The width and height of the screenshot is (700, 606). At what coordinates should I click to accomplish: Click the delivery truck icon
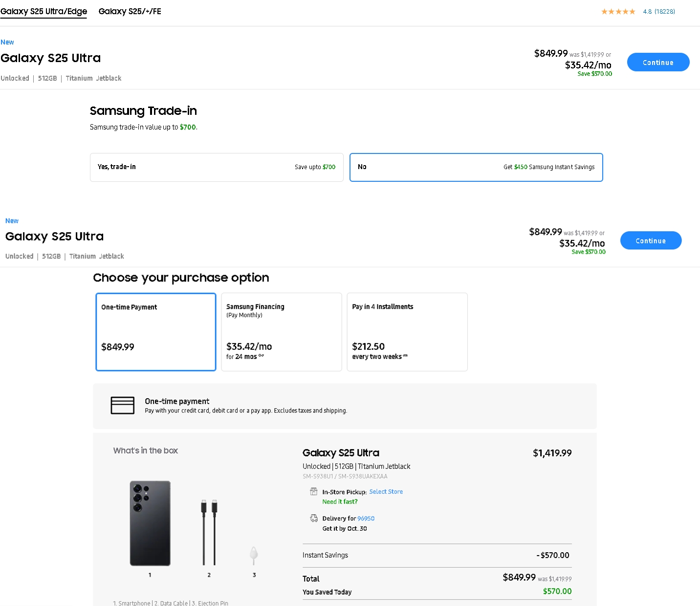[x=314, y=518]
